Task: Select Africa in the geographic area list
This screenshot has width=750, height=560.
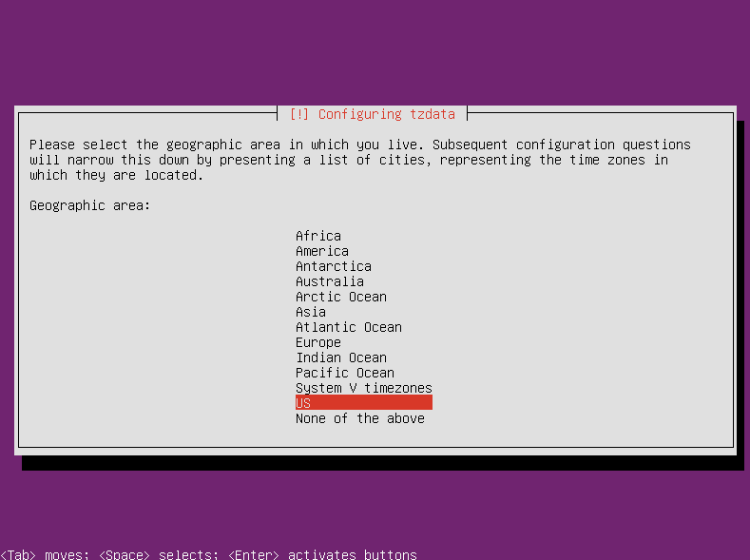Action: (x=317, y=236)
